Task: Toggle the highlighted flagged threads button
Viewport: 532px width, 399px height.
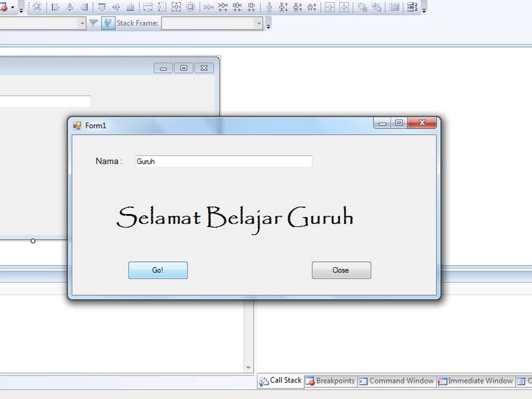Action: (108, 23)
